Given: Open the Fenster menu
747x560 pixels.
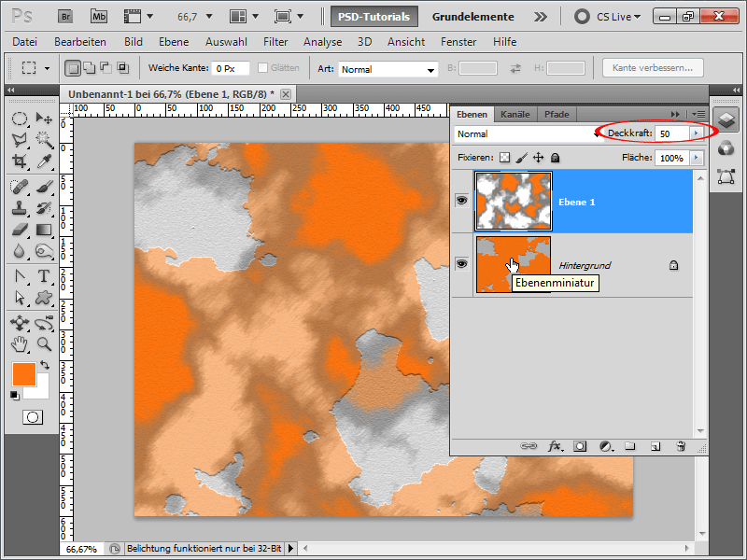Looking at the screenshot, I should point(458,42).
